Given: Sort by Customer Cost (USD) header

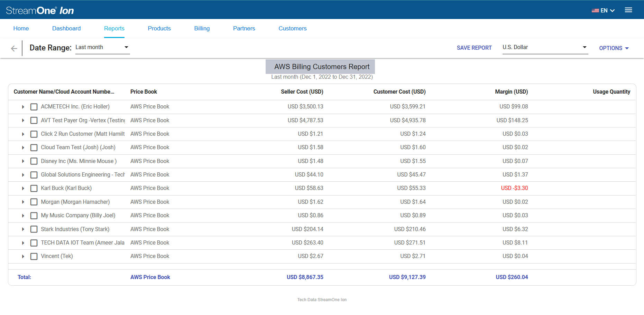Looking at the screenshot, I should (x=399, y=92).
